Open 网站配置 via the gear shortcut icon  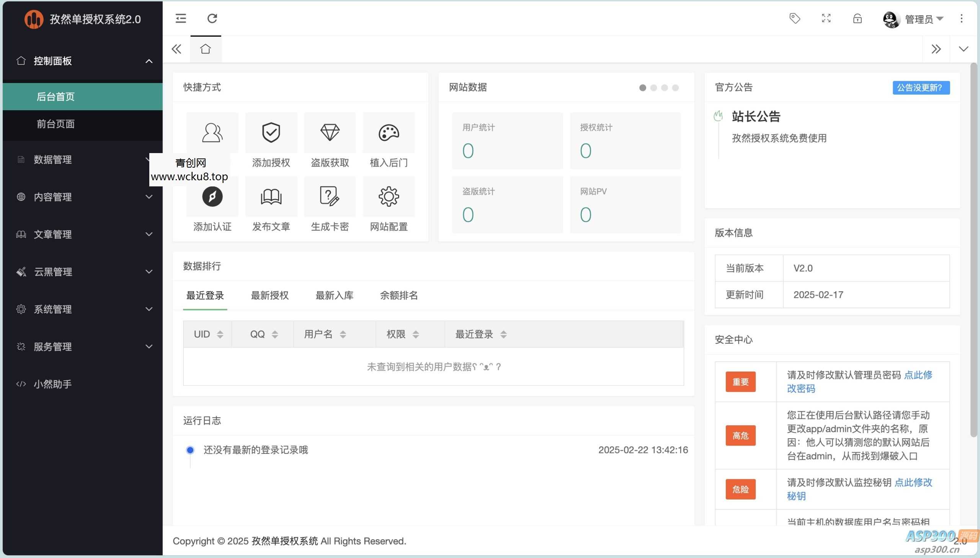tap(388, 196)
